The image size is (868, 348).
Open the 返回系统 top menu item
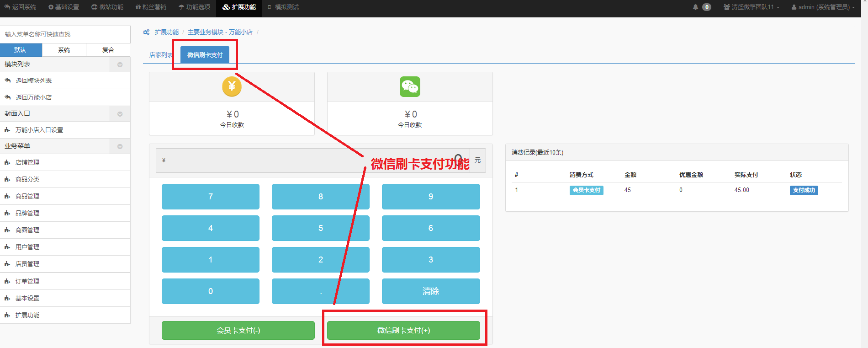coord(20,7)
